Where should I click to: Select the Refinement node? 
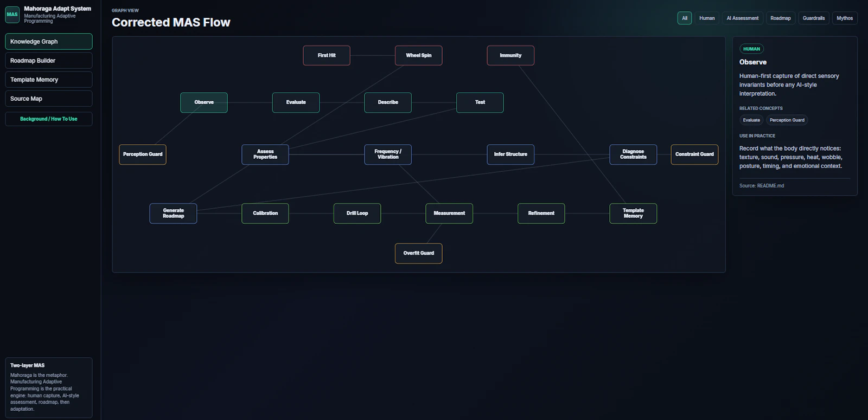pyautogui.click(x=541, y=214)
